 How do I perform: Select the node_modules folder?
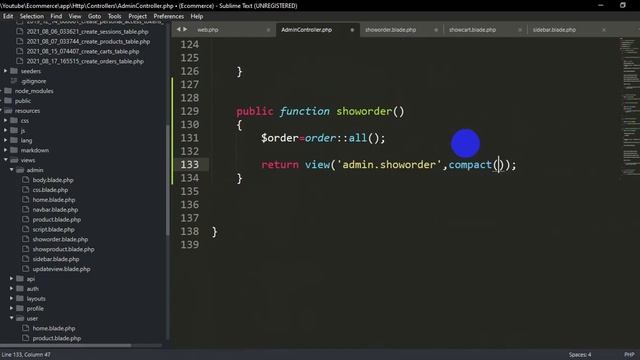pyautogui.click(x=34, y=91)
